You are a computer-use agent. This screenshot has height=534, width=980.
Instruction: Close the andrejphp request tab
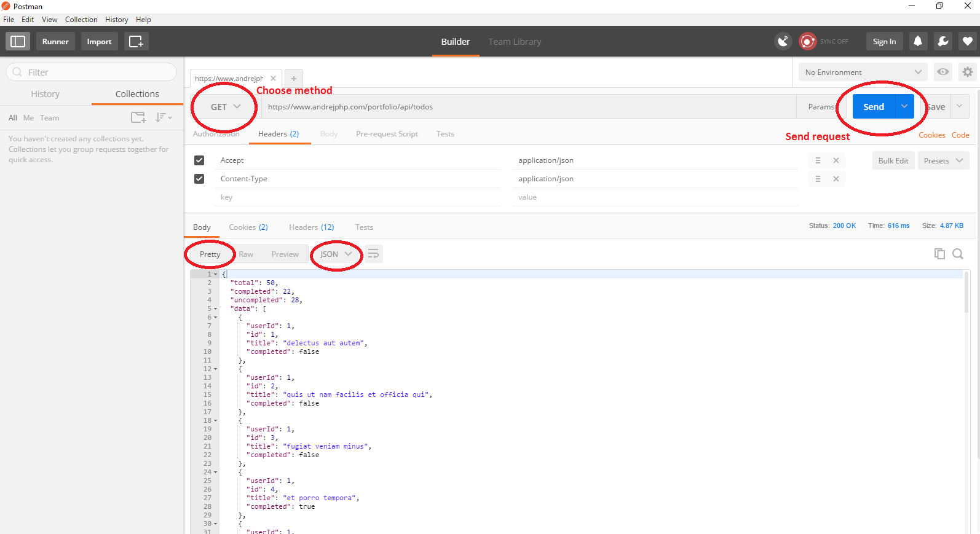tap(273, 79)
